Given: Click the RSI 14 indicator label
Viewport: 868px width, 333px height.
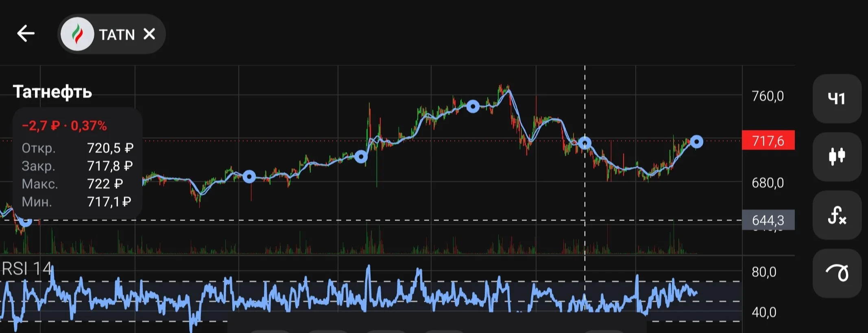Looking at the screenshot, I should coord(27,269).
